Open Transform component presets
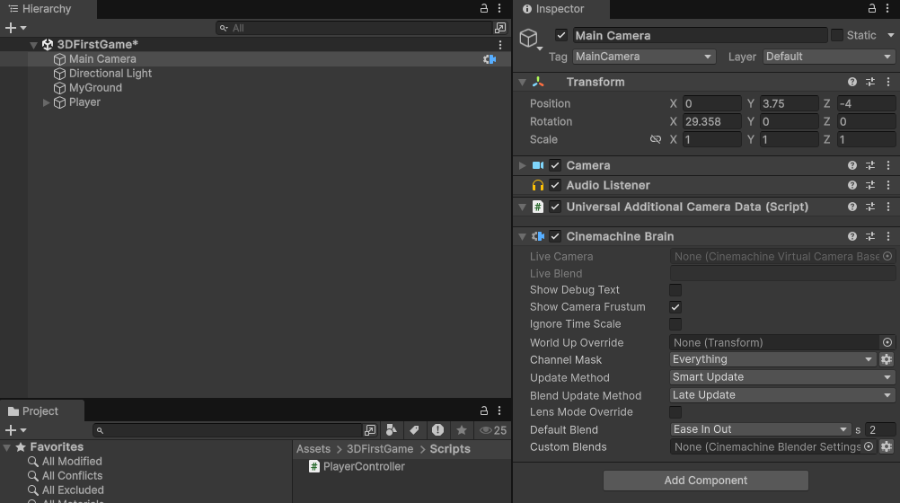This screenshot has height=503, width=900. point(870,82)
